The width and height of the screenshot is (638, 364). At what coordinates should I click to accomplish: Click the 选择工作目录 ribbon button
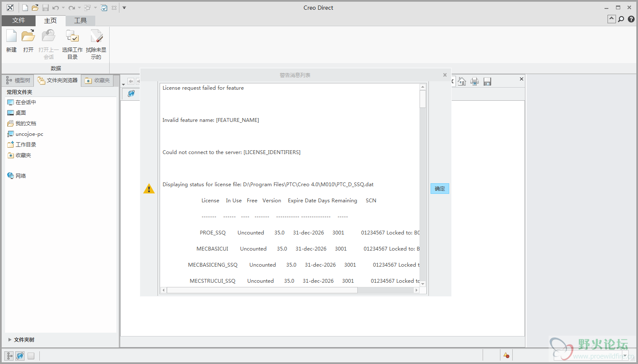point(72,44)
